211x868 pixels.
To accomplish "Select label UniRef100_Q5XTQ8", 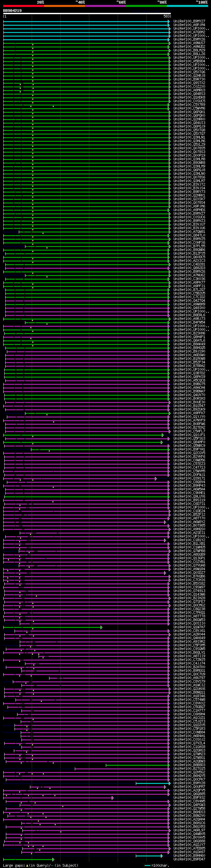I will click(x=190, y=130).
